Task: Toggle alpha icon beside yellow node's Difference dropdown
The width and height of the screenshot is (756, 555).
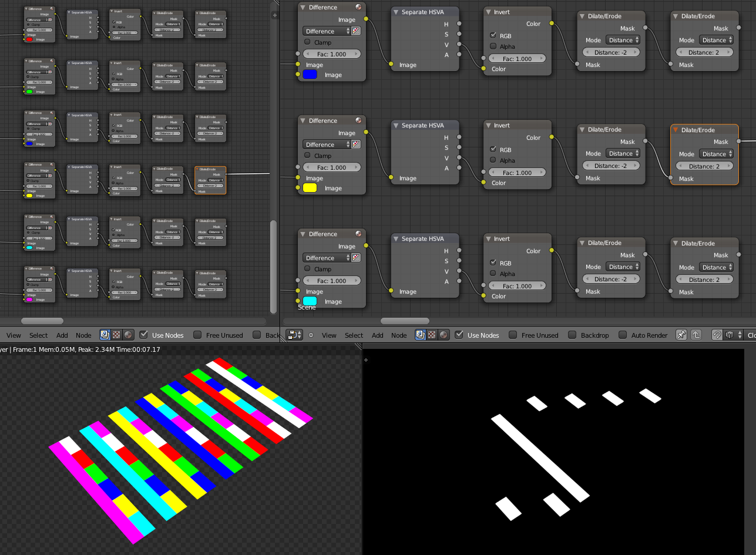Action: (356, 144)
